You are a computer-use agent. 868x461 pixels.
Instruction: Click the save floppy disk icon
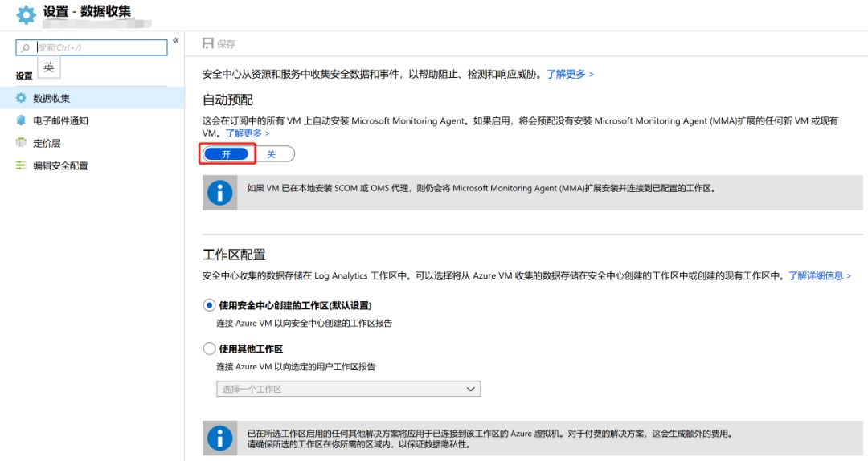pos(208,44)
